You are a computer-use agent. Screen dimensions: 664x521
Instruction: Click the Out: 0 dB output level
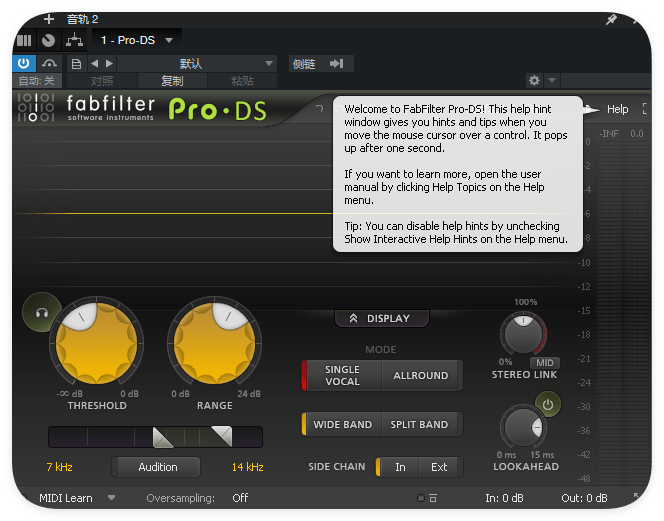click(584, 498)
